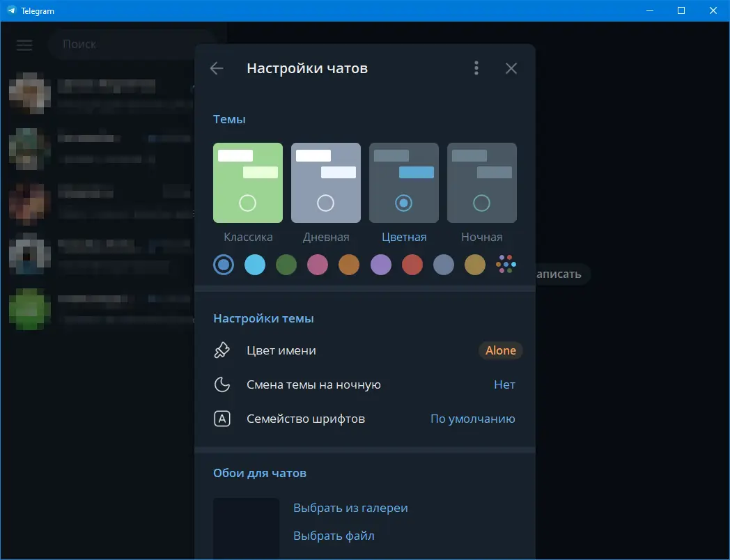Choose the purple accent color

[x=381, y=265]
